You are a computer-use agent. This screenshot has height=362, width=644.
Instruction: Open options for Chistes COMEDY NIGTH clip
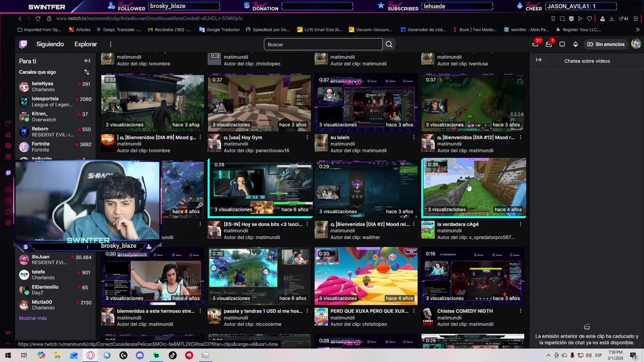tap(520, 311)
